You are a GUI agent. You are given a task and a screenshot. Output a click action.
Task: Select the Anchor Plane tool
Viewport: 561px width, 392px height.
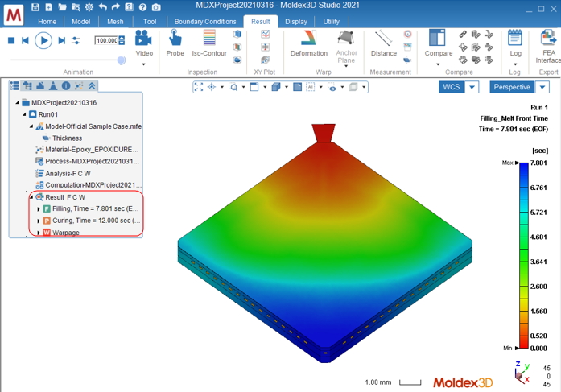[346, 47]
